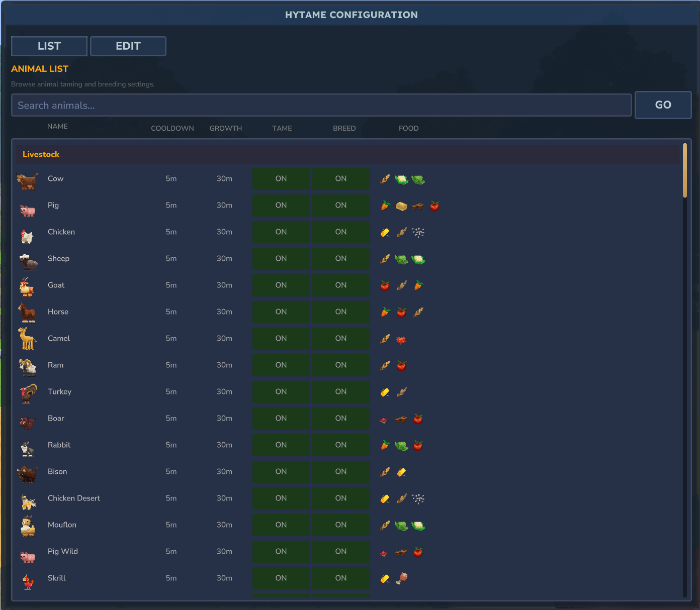Click the Rabbit animal icon
Screen dimensions: 700x610
tap(27, 447)
